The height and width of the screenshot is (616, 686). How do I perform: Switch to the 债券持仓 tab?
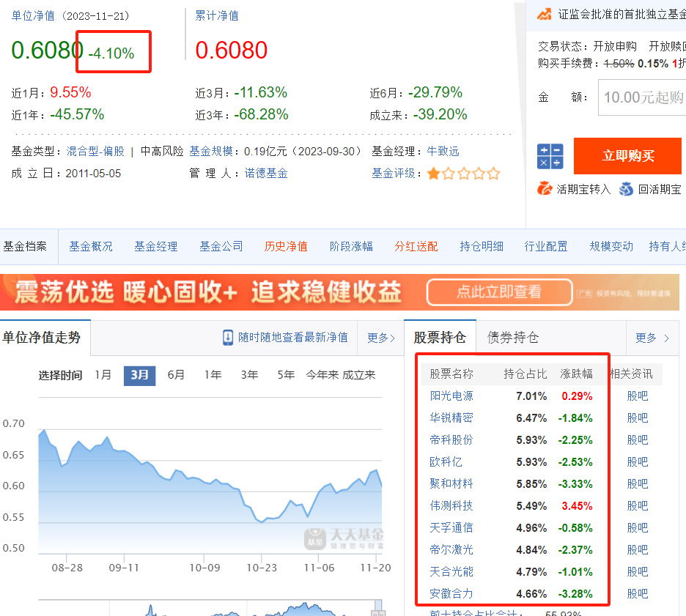[513, 338]
